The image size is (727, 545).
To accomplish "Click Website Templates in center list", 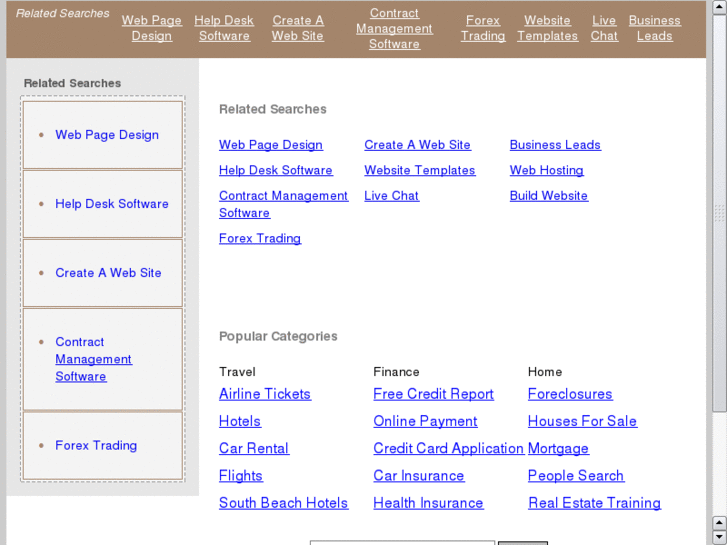I will click(420, 171).
